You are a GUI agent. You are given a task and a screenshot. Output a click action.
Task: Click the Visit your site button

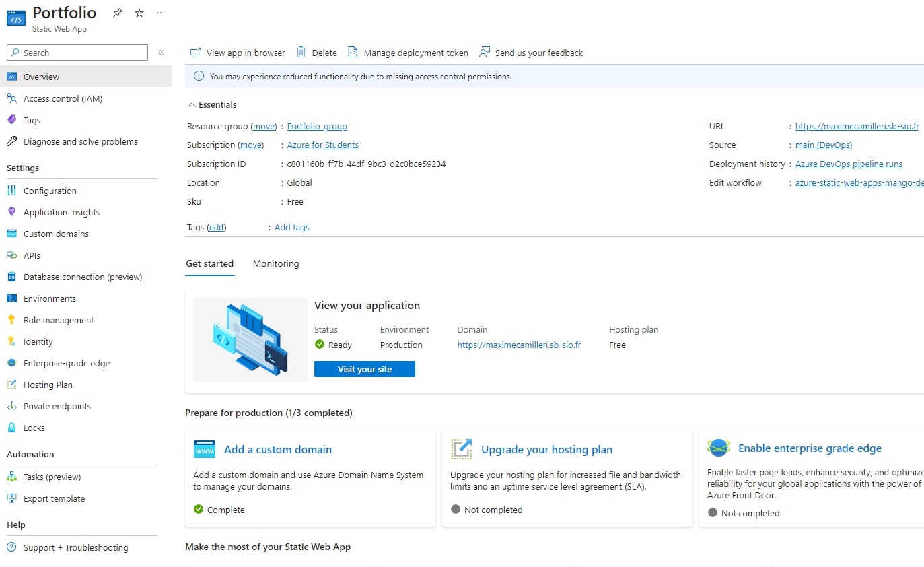(x=365, y=369)
